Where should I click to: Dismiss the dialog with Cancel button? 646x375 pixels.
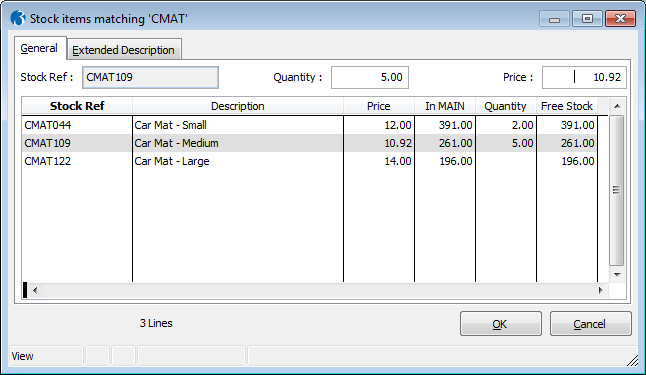tap(590, 324)
